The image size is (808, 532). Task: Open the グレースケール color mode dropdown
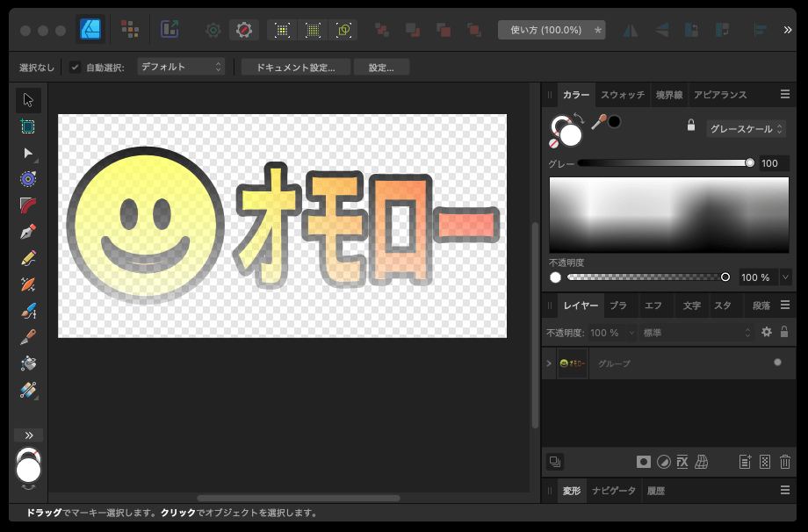[x=747, y=127]
